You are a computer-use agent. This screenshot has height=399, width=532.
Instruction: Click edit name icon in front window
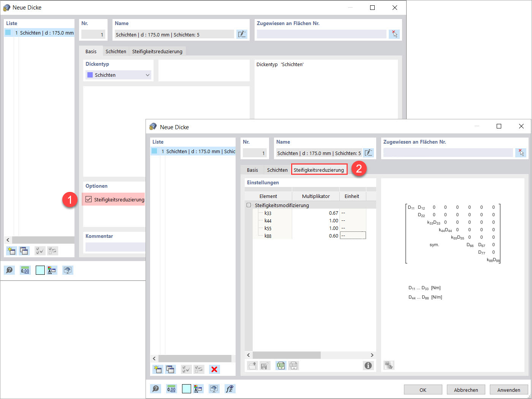click(368, 153)
